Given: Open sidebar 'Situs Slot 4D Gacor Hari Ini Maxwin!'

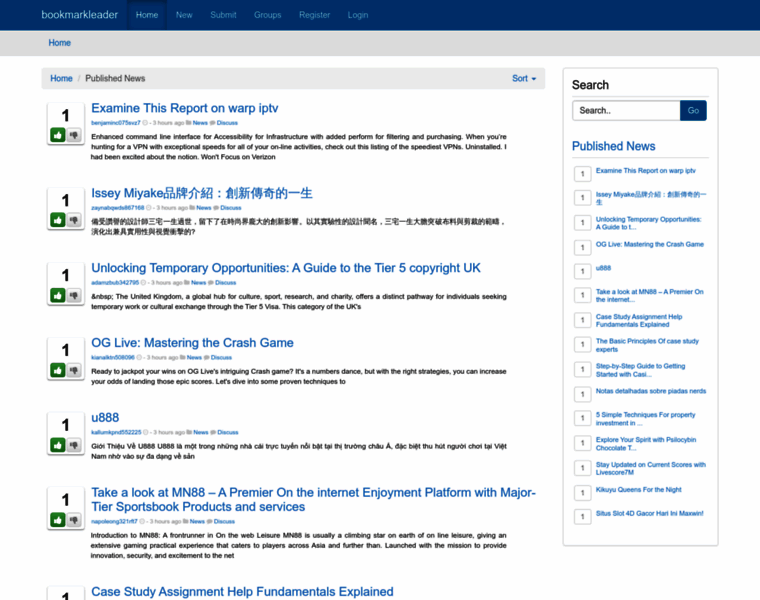Looking at the screenshot, I should coord(649,513).
